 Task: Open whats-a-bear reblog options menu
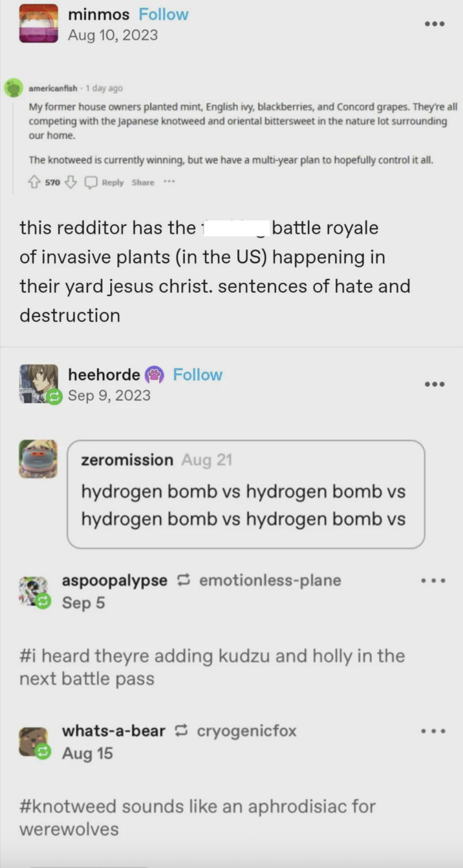(433, 732)
